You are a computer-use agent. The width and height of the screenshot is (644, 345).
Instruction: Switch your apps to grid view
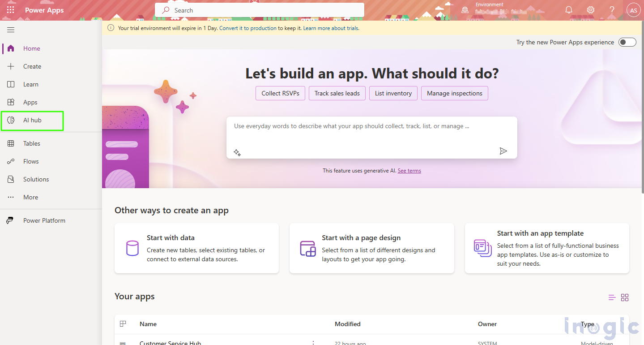tap(625, 298)
